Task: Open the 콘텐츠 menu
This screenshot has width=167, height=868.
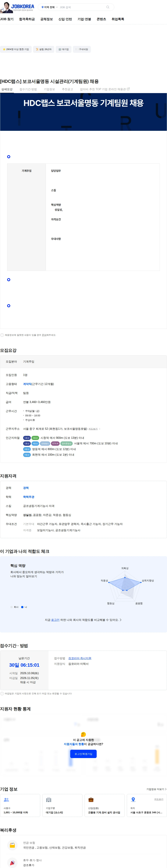Action: pyautogui.click(x=101, y=19)
